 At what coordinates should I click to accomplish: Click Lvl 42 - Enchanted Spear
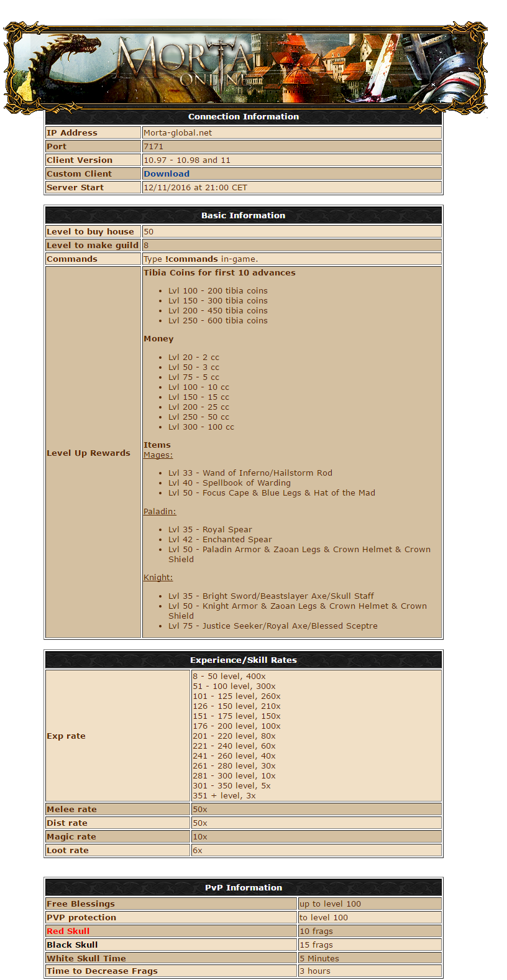tap(220, 540)
